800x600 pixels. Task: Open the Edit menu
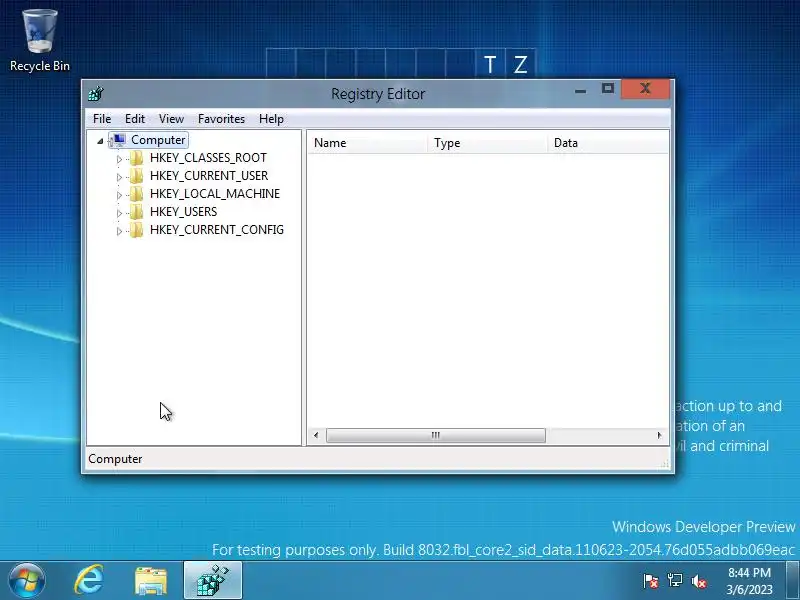[x=135, y=119]
